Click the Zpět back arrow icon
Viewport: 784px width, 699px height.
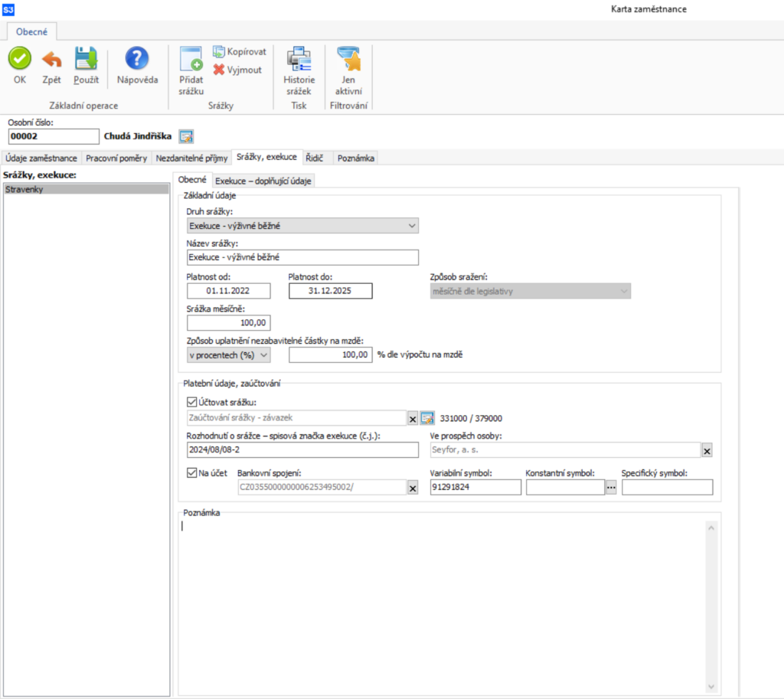click(x=51, y=59)
